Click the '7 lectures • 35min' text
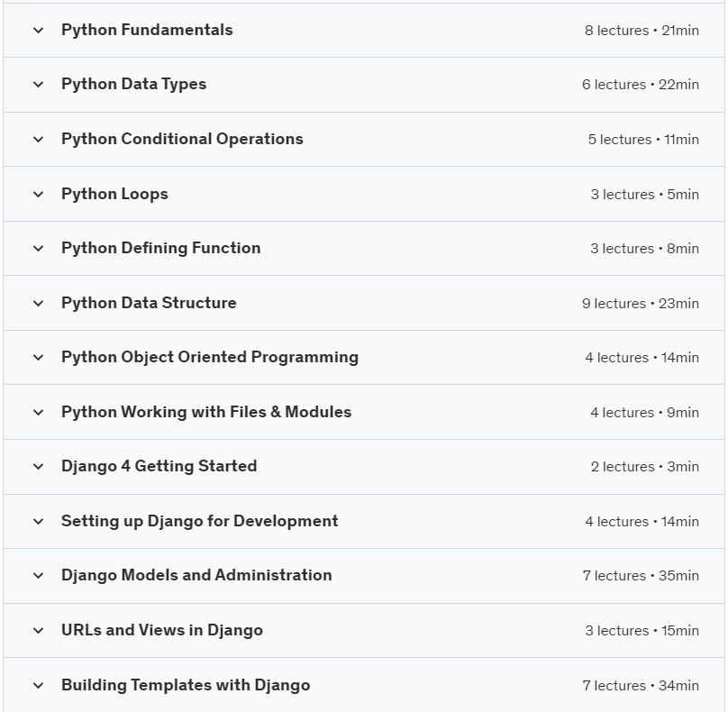This screenshot has height=712, width=728. pyautogui.click(x=641, y=576)
